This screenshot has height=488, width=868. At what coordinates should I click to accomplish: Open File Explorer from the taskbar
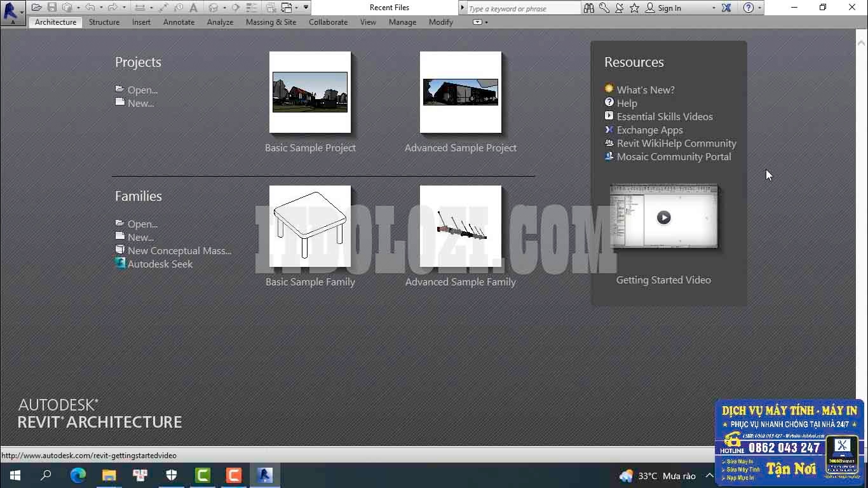[x=109, y=475]
